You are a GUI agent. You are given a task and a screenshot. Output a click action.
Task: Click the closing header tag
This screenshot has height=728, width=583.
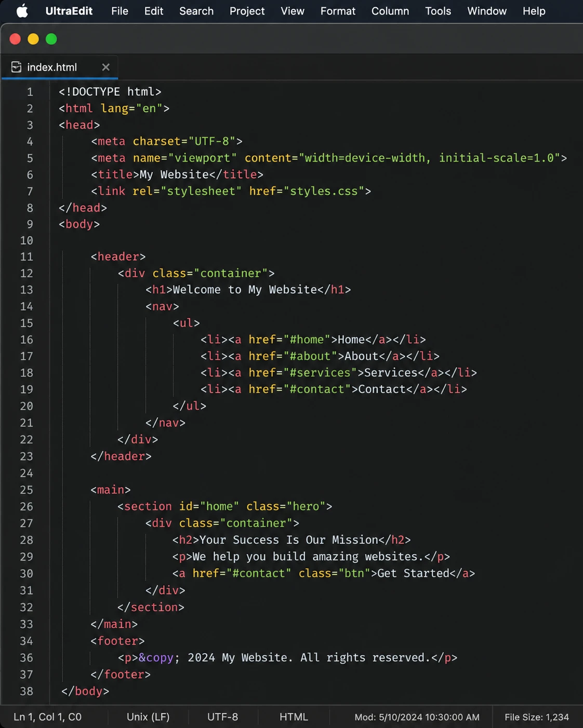tap(121, 456)
